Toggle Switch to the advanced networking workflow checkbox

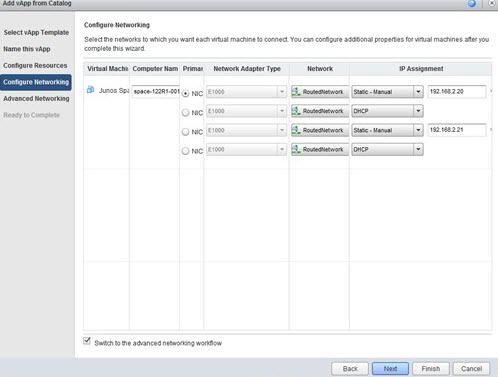click(87, 341)
